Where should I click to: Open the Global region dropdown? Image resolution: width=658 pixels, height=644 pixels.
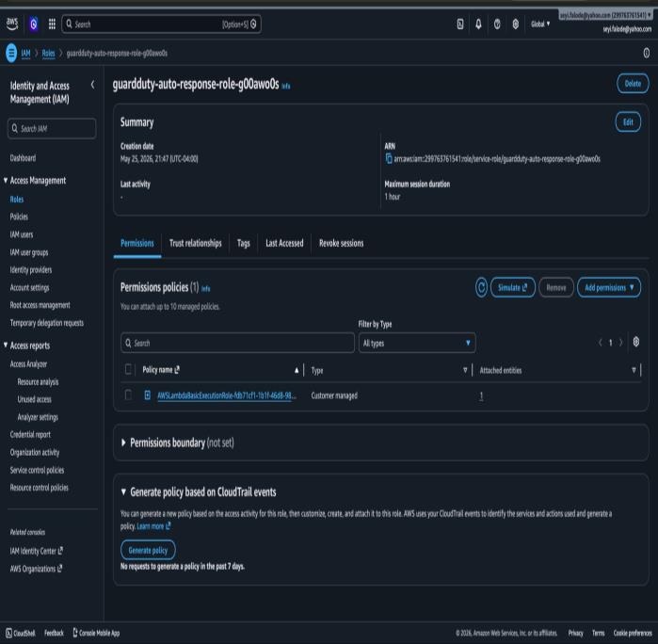point(540,24)
